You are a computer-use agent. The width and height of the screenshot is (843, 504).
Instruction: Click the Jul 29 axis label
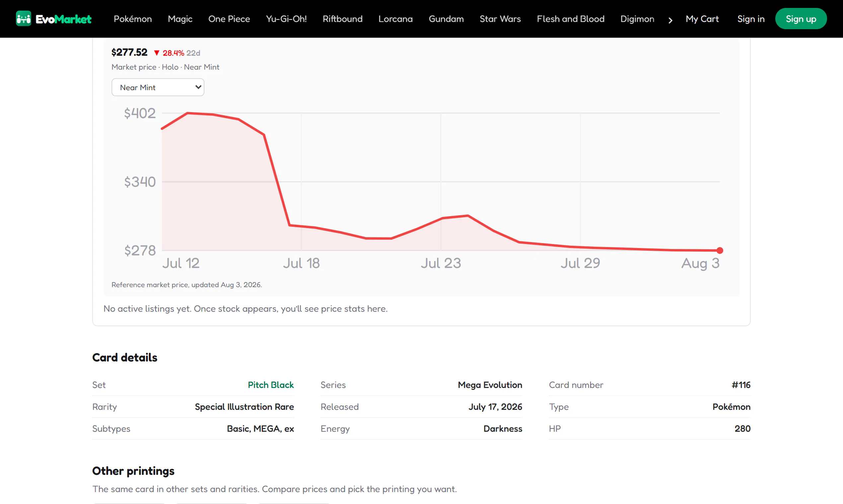[580, 263]
